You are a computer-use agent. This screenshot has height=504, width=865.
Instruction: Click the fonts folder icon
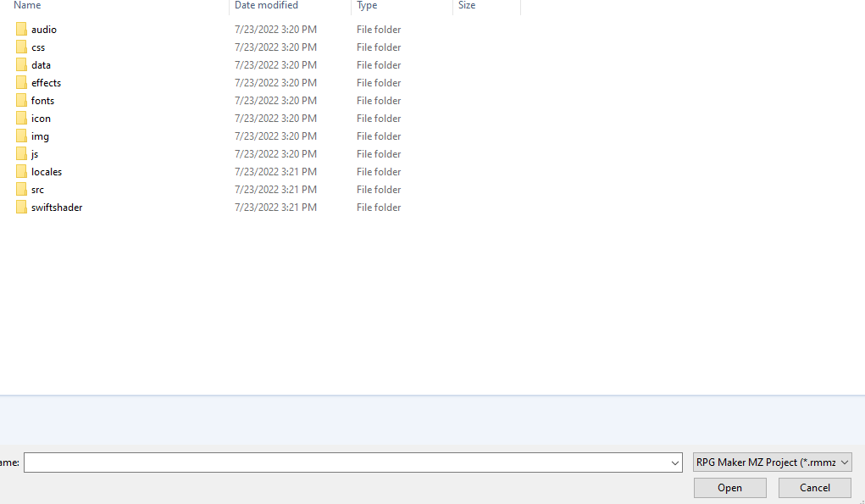pos(21,100)
